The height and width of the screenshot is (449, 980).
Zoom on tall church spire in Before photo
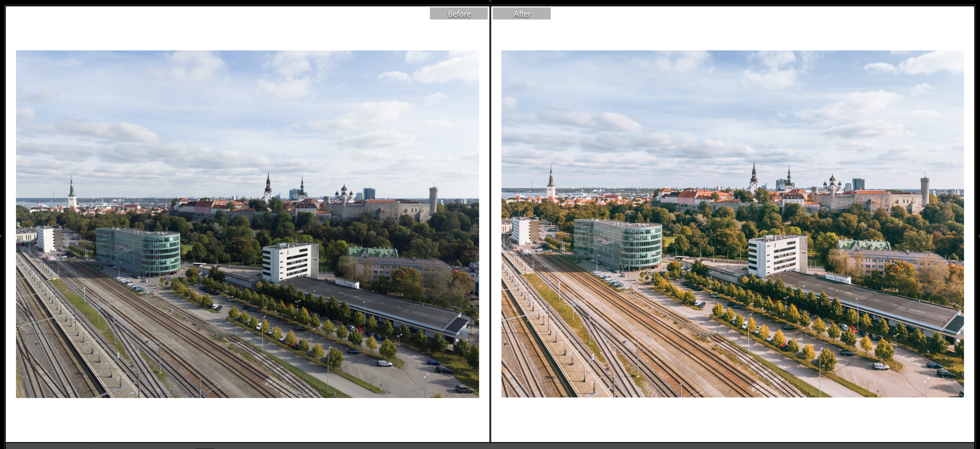tap(72, 192)
